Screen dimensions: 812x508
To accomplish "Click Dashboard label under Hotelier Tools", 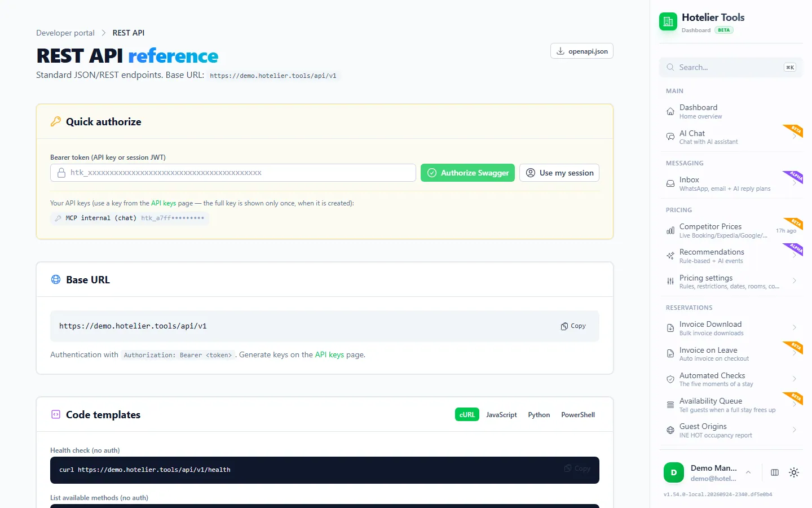I will coord(696,30).
